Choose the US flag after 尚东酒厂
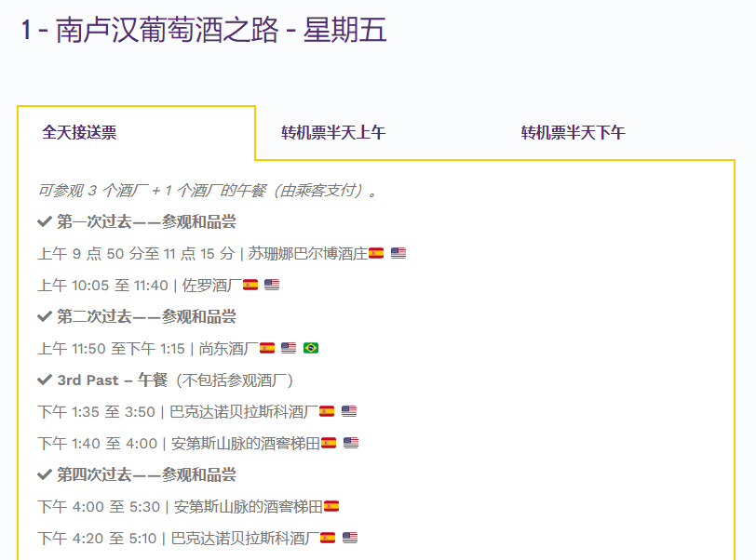 pyautogui.click(x=289, y=348)
